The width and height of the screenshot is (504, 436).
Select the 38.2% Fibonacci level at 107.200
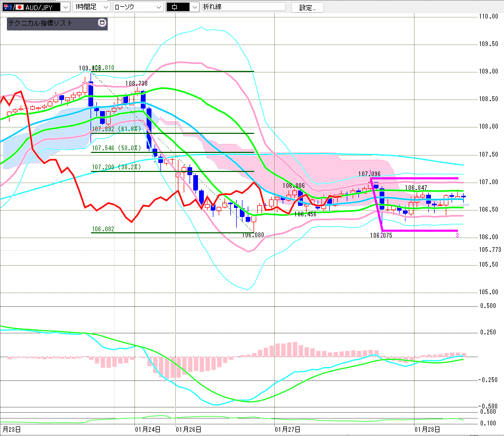click(x=116, y=167)
